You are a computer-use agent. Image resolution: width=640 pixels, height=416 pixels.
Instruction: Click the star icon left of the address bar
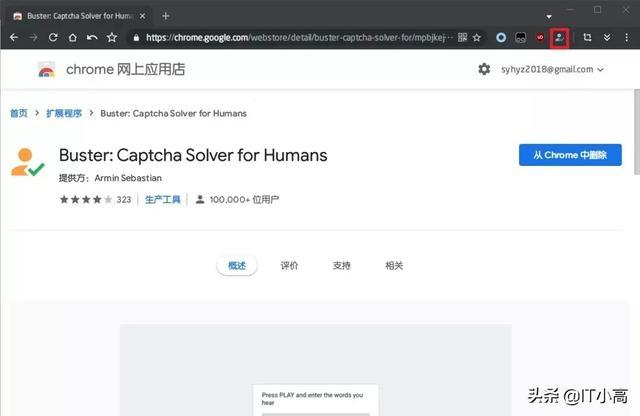[x=112, y=38]
